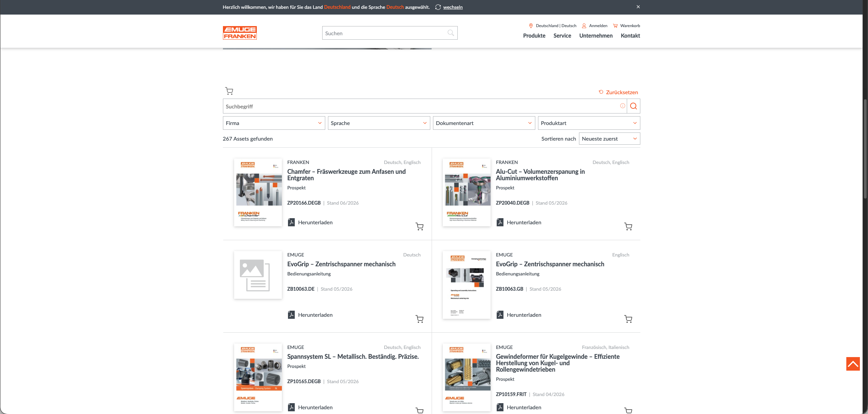Open the Spannsystem SL brochure thumbnail
This screenshot has width=868, height=414.
(258, 377)
